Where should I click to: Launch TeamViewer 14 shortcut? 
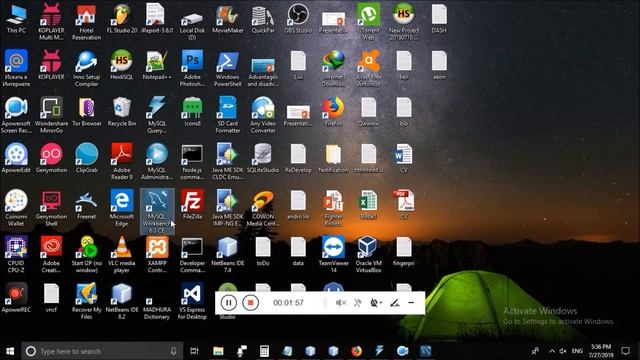click(x=333, y=254)
